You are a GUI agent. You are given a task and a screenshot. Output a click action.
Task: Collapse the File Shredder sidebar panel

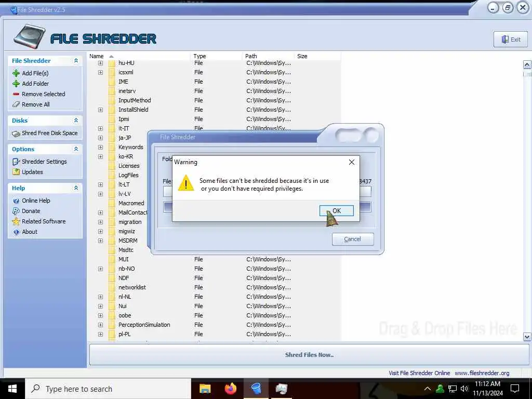[76, 61]
